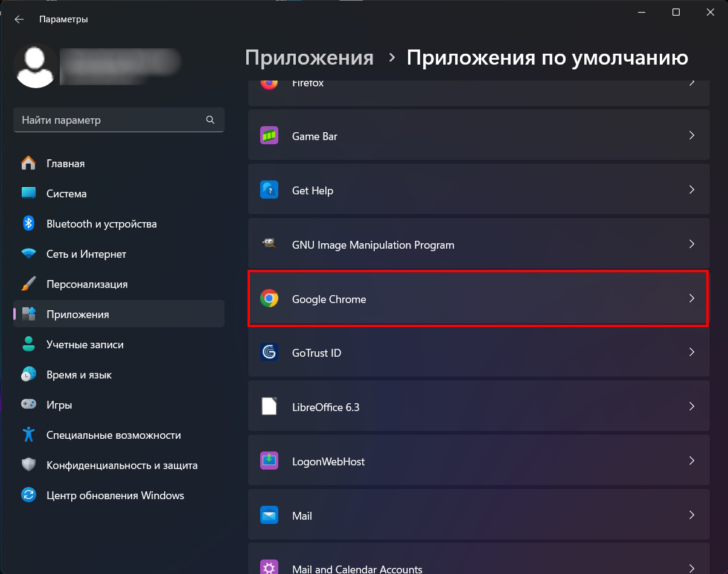Expand the Get Help row chevron
Image resolution: width=728 pixels, height=574 pixels.
[692, 190]
